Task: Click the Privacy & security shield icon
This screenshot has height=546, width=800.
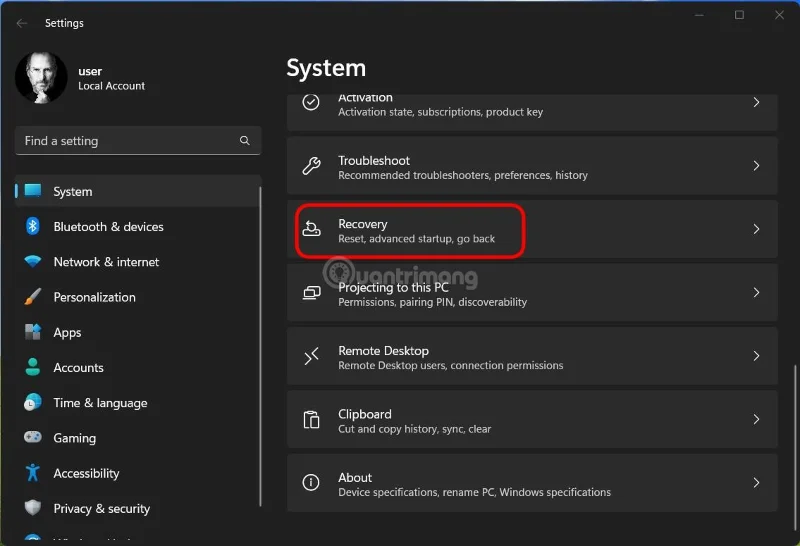Action: [33, 508]
